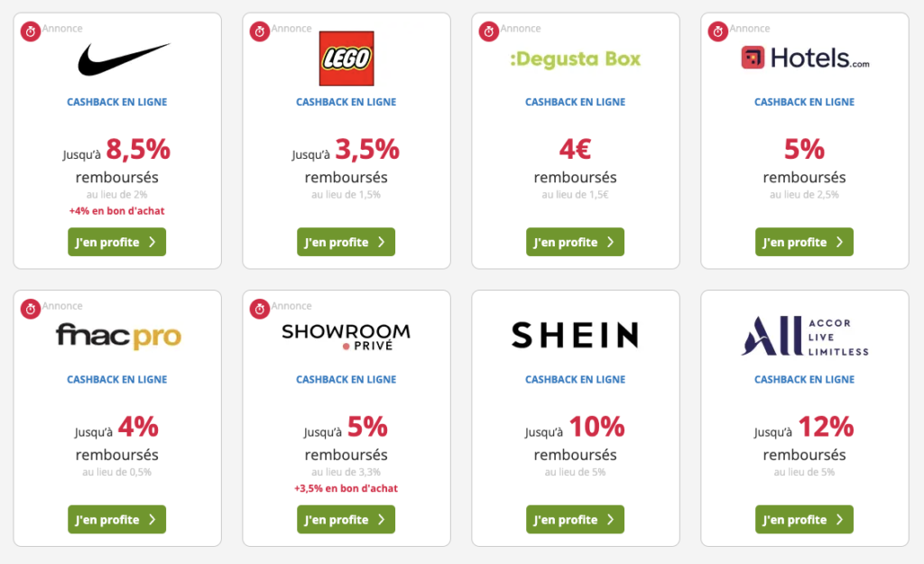Open the SHEIN logo

point(575,336)
